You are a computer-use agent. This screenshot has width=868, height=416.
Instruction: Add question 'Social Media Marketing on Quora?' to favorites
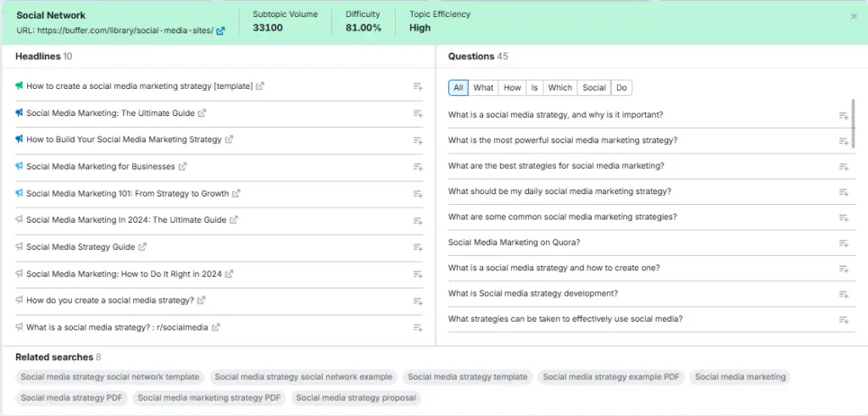pyautogui.click(x=843, y=243)
